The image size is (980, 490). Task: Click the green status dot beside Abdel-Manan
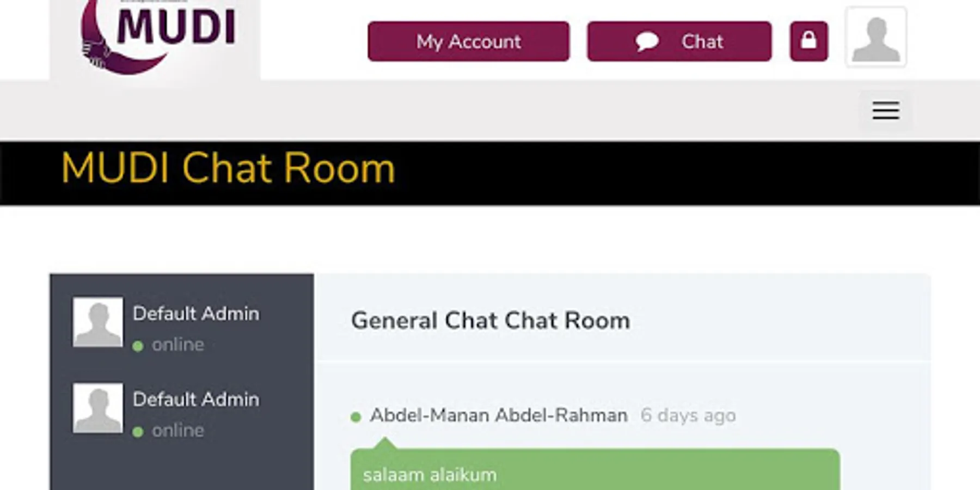click(x=356, y=417)
